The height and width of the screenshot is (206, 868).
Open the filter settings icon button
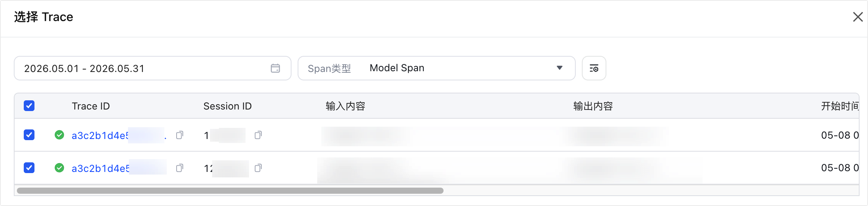[x=594, y=68]
